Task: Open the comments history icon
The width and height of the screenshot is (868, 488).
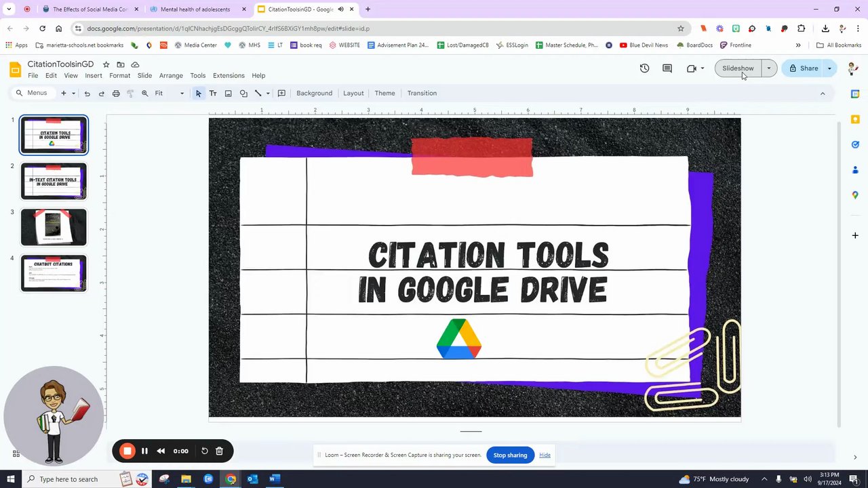Action: [667, 68]
